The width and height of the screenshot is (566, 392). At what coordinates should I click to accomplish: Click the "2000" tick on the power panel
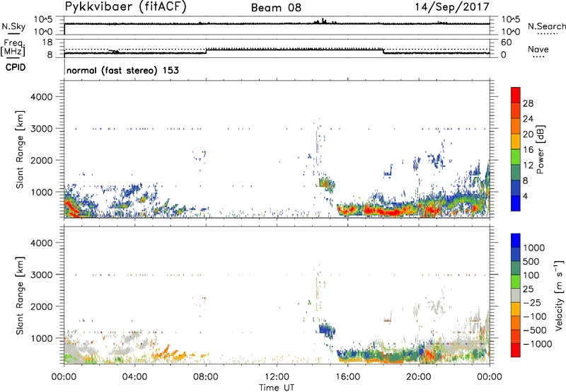(x=42, y=160)
